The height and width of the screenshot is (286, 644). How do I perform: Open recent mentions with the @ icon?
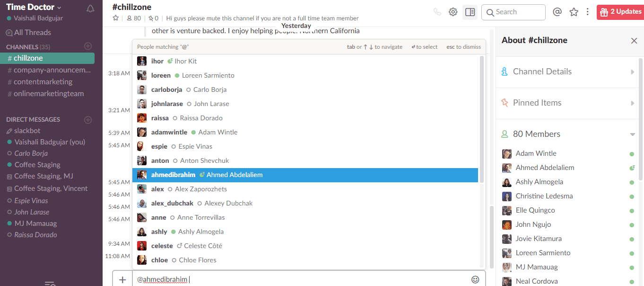558,12
